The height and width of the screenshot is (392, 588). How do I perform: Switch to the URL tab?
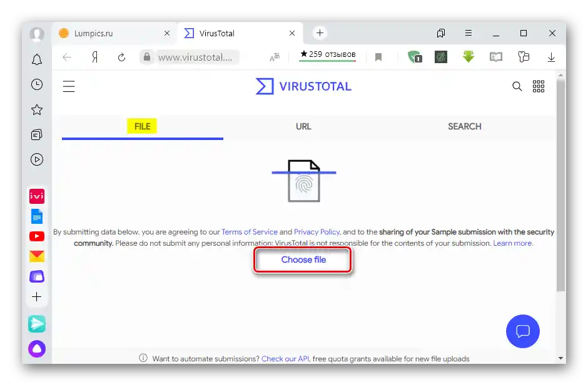click(303, 127)
